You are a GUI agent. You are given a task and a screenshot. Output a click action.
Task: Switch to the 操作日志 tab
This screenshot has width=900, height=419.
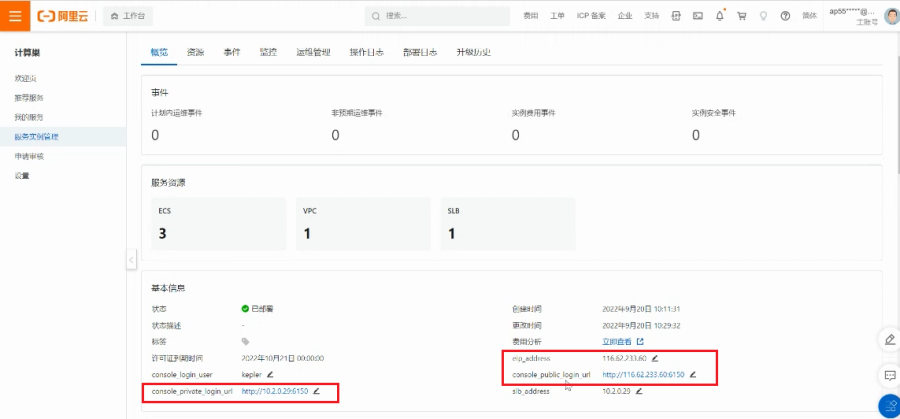click(367, 52)
